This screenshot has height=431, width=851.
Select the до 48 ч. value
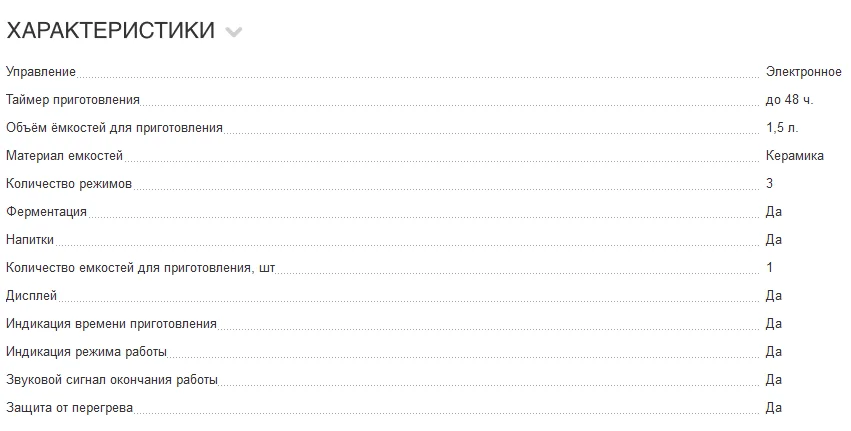tap(789, 100)
